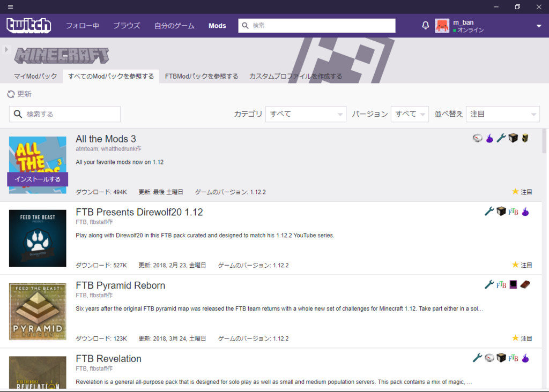Click star 注目 on All the Mods 3
The height and width of the screenshot is (392, 549).
pos(522,192)
